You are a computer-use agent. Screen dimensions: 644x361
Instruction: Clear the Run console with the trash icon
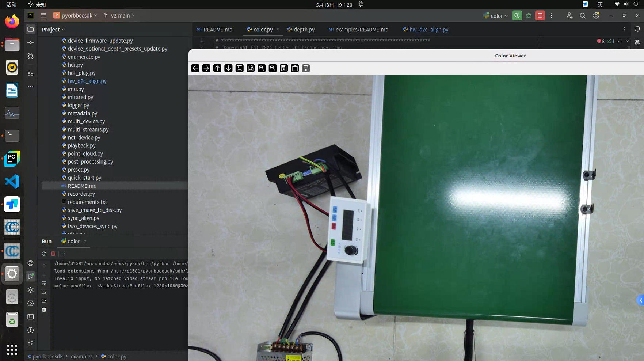pyautogui.click(x=44, y=309)
